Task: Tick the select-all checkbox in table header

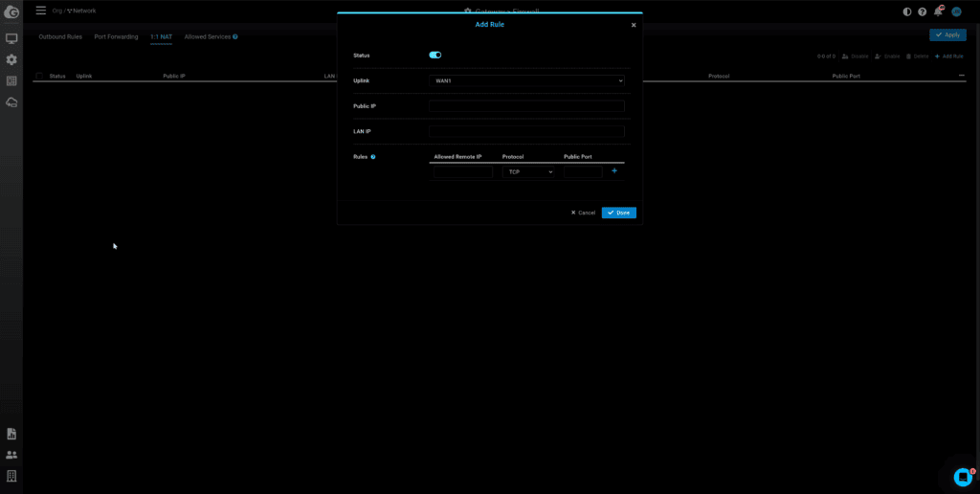Action: [39, 76]
